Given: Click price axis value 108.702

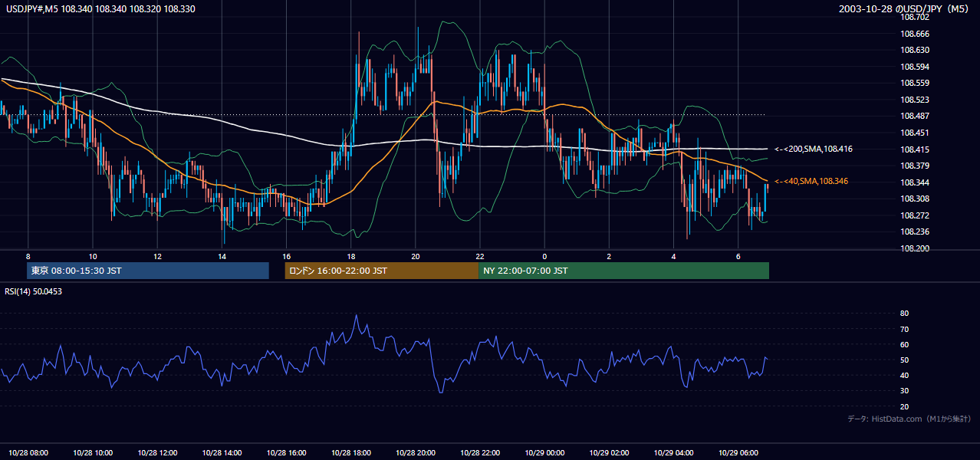Looking at the screenshot, I should coord(914,17).
